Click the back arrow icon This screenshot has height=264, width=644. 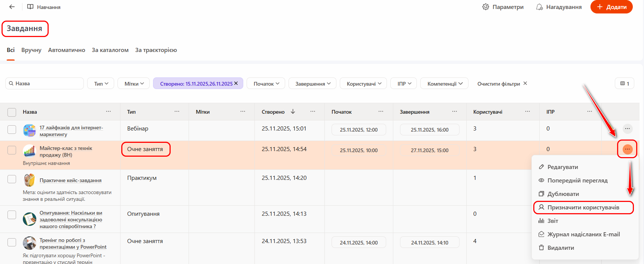tap(12, 7)
